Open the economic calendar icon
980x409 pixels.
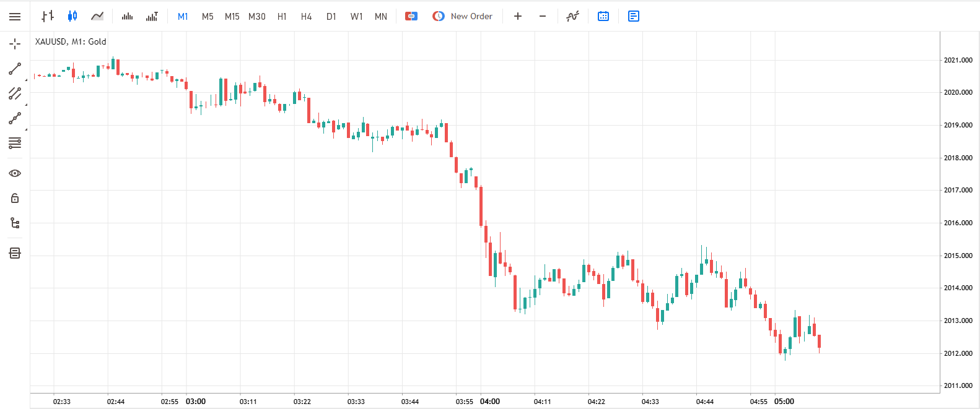[x=603, y=16]
